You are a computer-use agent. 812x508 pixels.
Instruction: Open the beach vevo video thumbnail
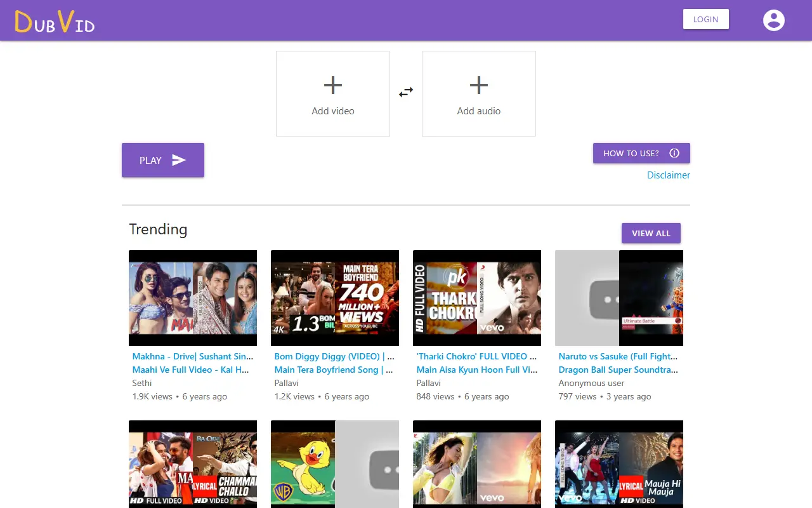tap(477, 464)
